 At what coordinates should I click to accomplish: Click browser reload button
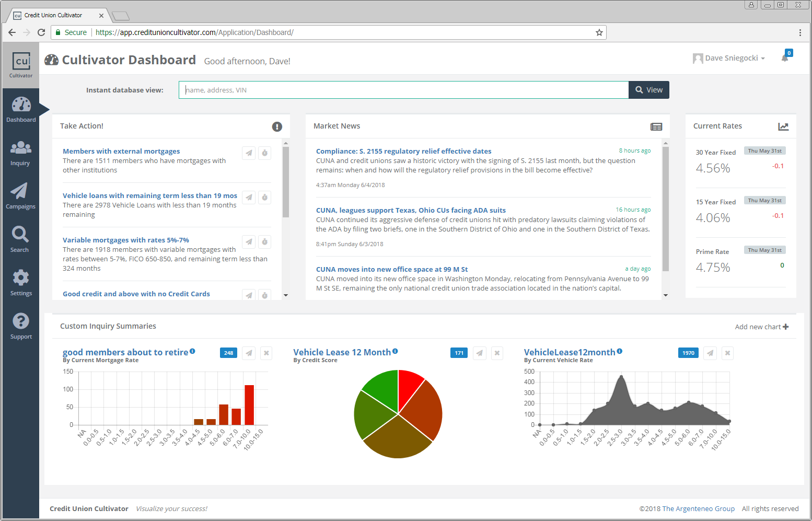pos(41,32)
